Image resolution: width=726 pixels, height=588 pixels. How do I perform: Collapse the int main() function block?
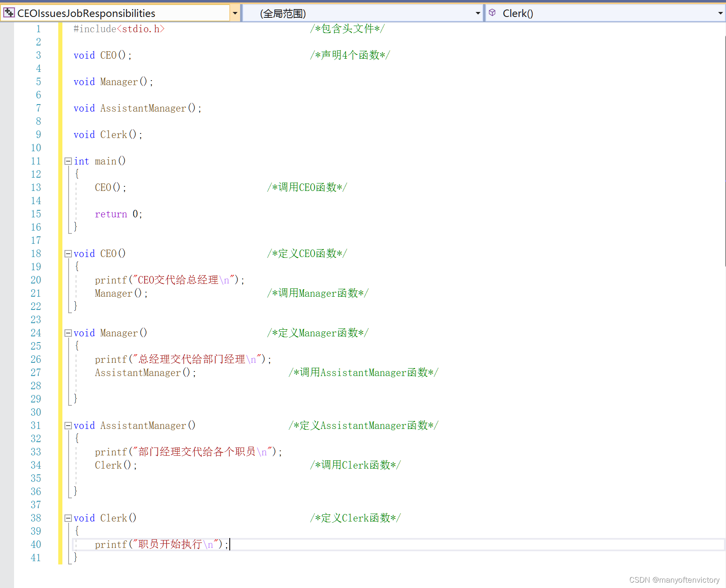68,161
